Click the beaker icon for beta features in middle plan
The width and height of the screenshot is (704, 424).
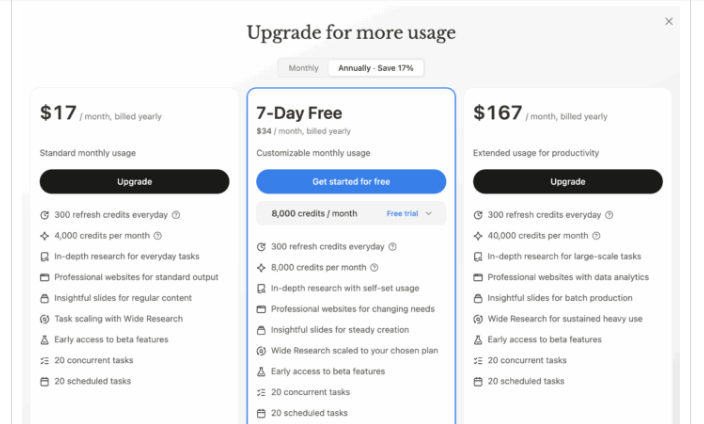pyautogui.click(x=261, y=372)
